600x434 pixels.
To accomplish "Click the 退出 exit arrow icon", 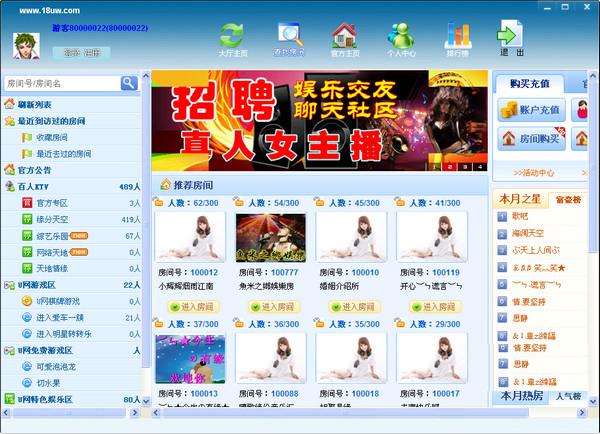I will (x=510, y=34).
